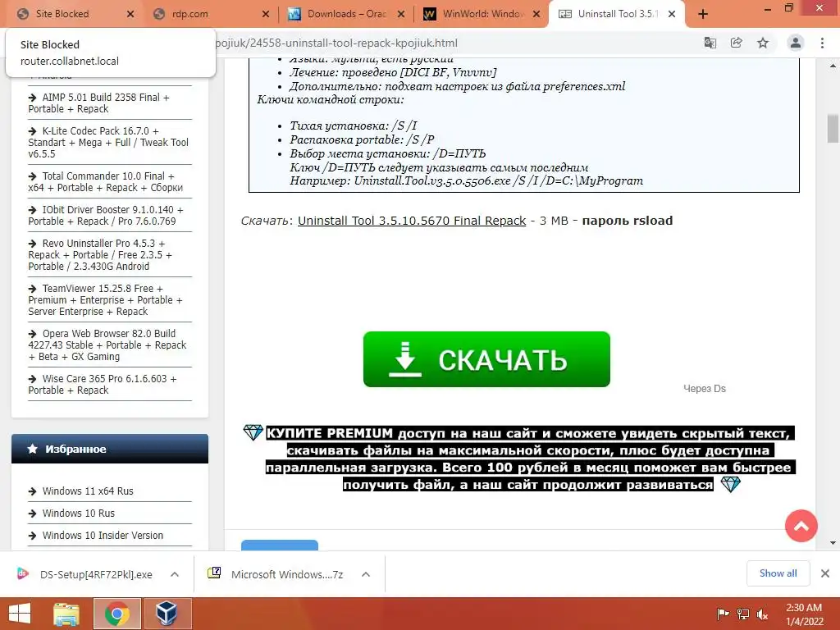Open a new browser tab
This screenshot has height=630, width=840.
pos(703,15)
